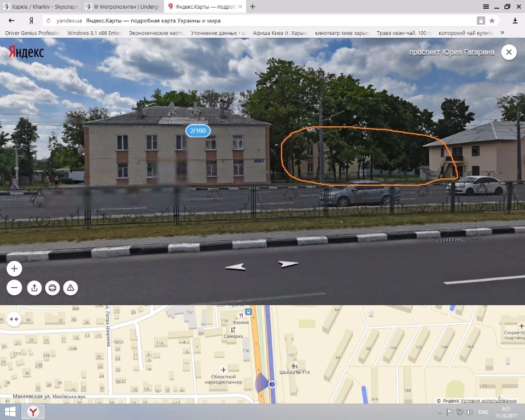Click the lock protect icon in address bar
Image resolution: width=525 pixels, height=420 pixels.
pos(481,21)
